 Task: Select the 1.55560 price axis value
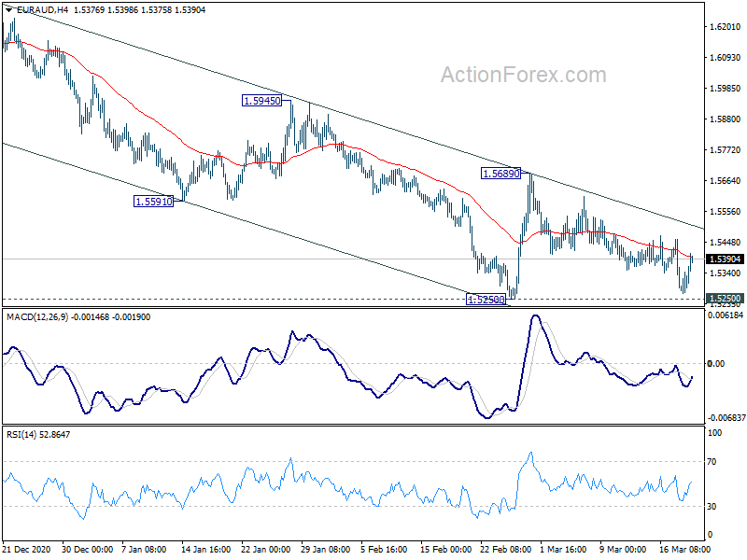click(x=726, y=212)
